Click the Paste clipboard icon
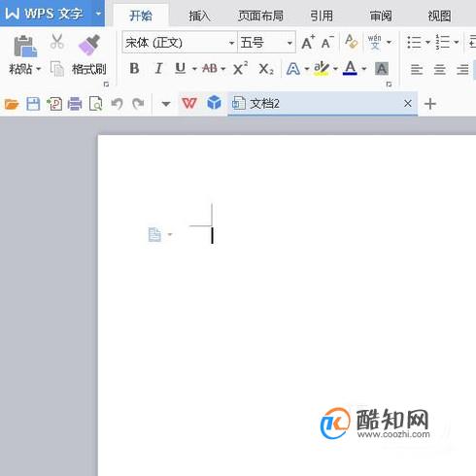This screenshot has width=476, height=476. (x=25, y=46)
